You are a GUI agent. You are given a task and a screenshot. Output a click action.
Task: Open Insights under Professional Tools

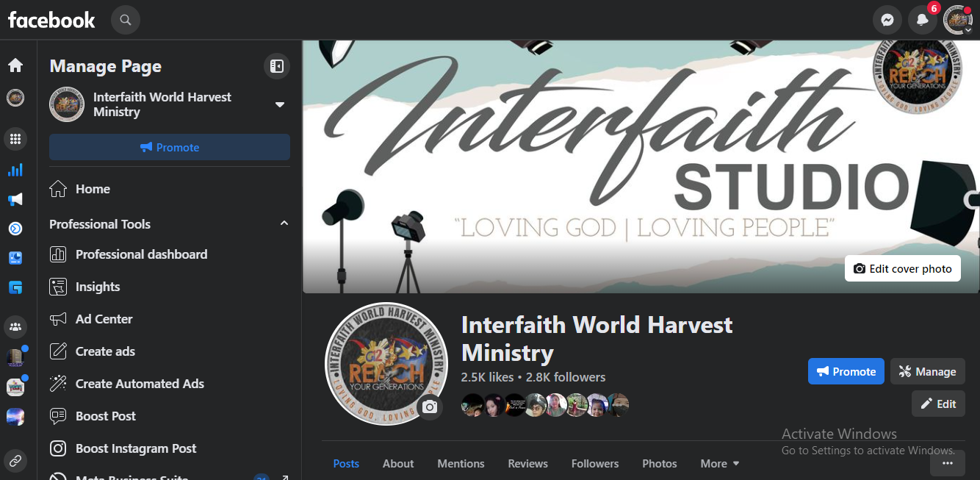[170, 287]
